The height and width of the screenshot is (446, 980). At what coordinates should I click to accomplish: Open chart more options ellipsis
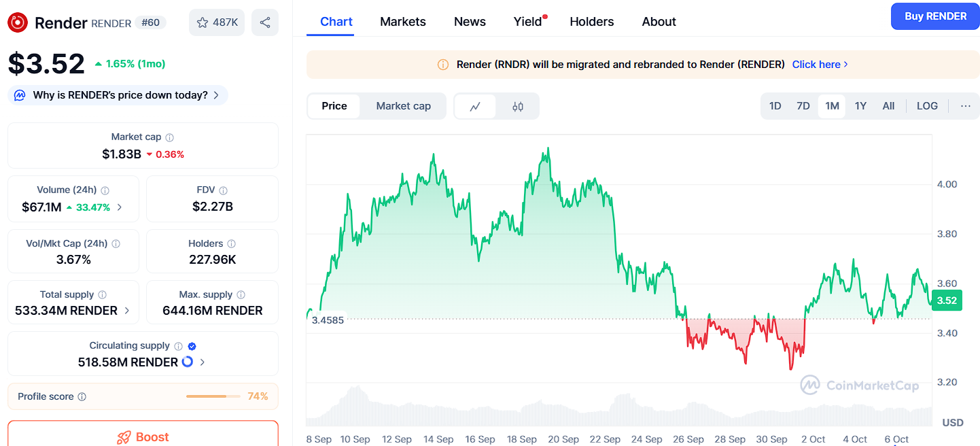point(966,106)
